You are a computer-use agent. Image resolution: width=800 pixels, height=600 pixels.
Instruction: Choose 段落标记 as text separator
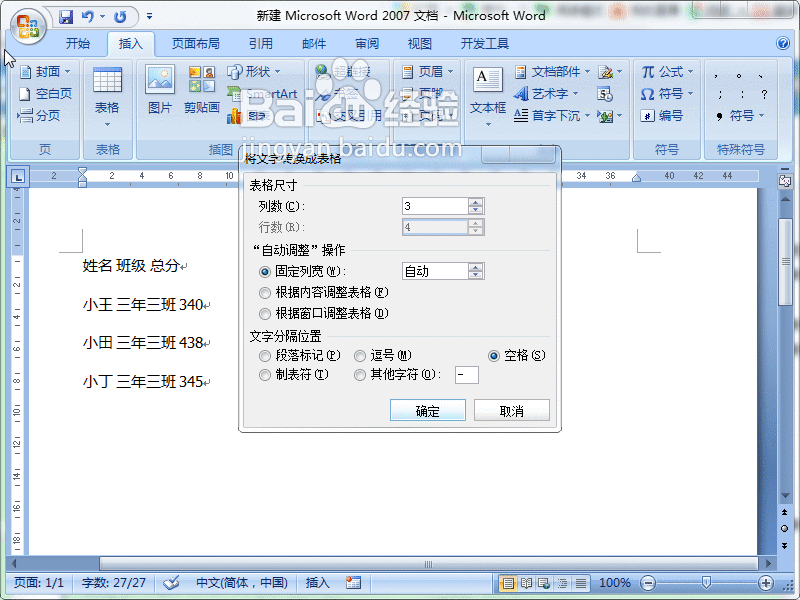[265, 355]
